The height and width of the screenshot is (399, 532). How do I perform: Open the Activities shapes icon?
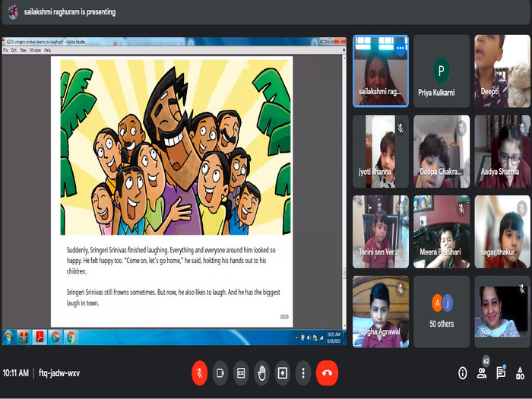point(520,373)
